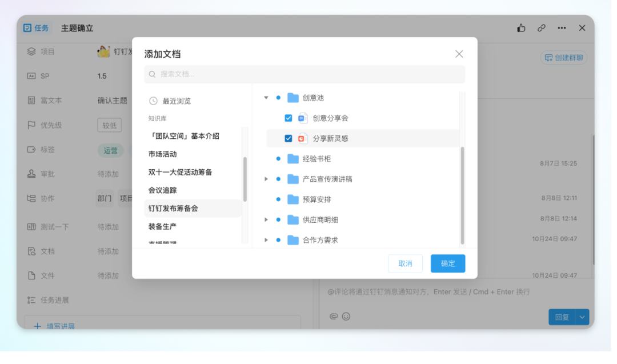This screenshot has width=617, height=364.
Task: Click the 文档 field icon
Action: click(x=31, y=251)
